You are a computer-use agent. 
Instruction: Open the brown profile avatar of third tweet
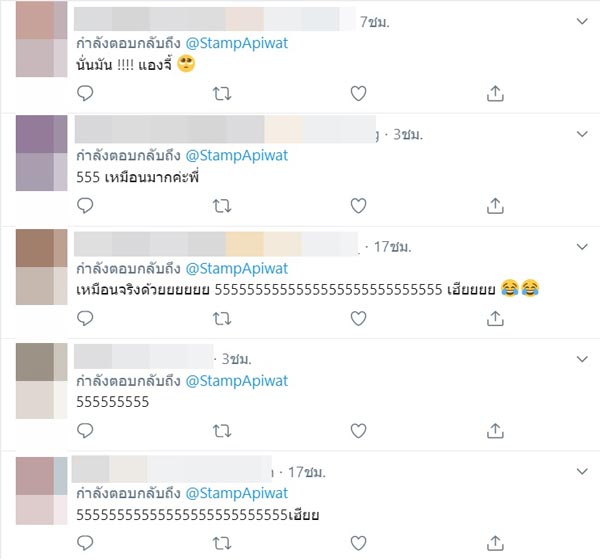(41, 267)
